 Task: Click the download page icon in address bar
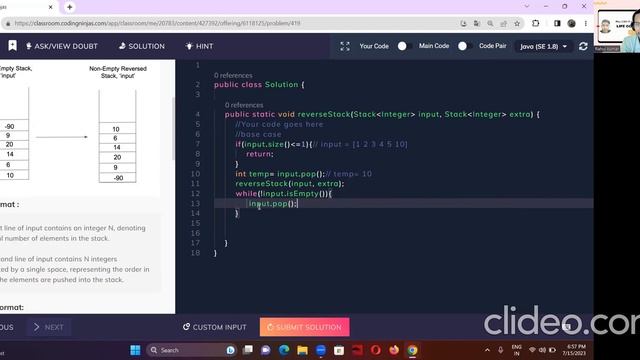point(463,24)
